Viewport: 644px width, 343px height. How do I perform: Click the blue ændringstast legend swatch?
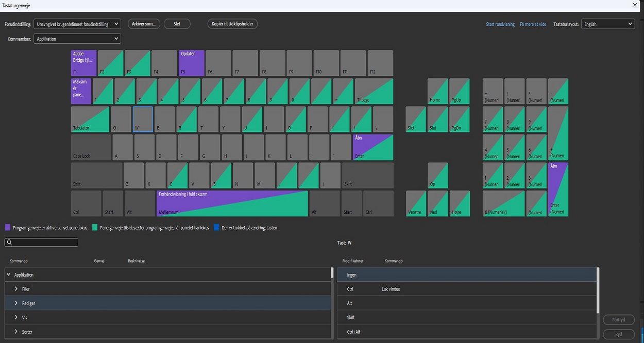click(x=216, y=227)
